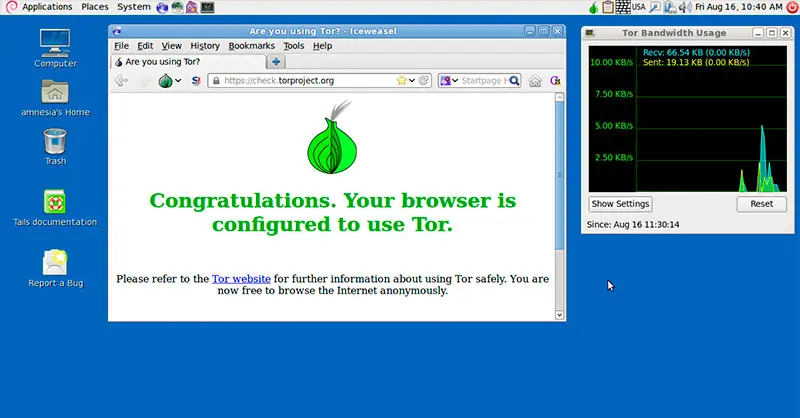Screen dimensions: 800x418
Task: Open Iceweasel View menu
Action: (171, 46)
